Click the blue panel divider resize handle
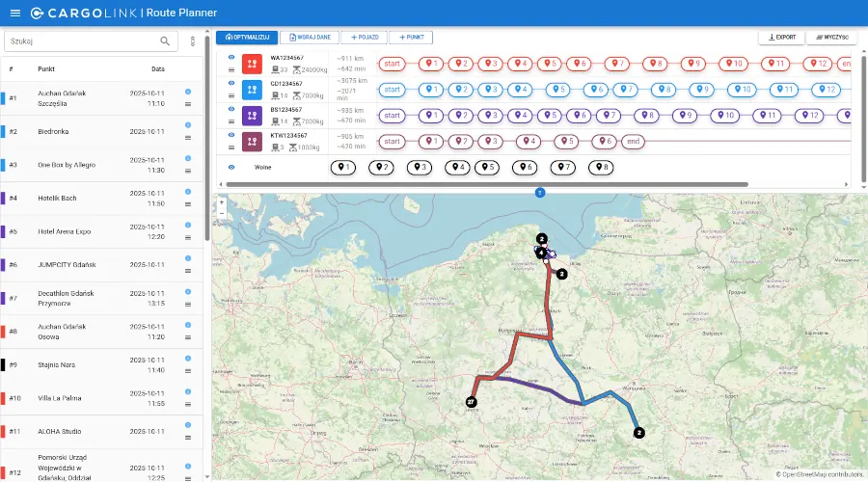The width and height of the screenshot is (868, 482). [x=540, y=193]
